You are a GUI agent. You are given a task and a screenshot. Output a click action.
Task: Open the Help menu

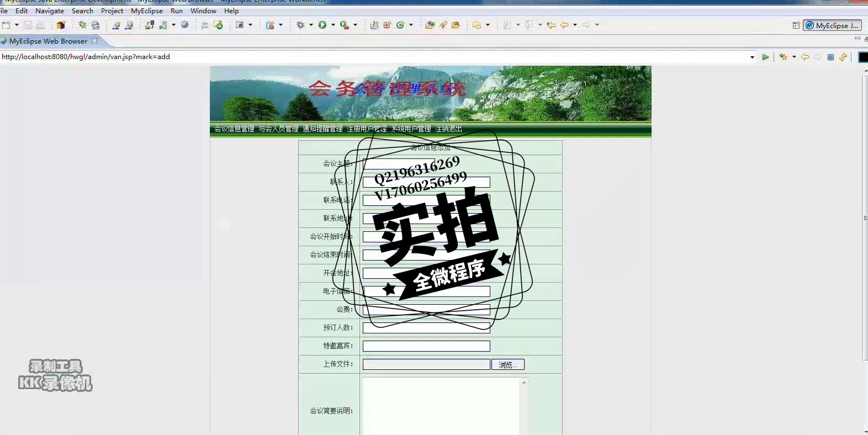(x=231, y=11)
